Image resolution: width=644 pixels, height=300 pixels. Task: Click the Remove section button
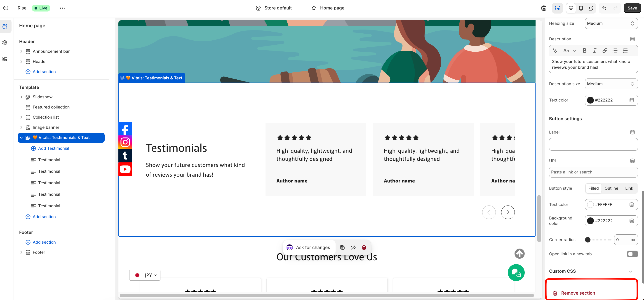[x=578, y=293]
